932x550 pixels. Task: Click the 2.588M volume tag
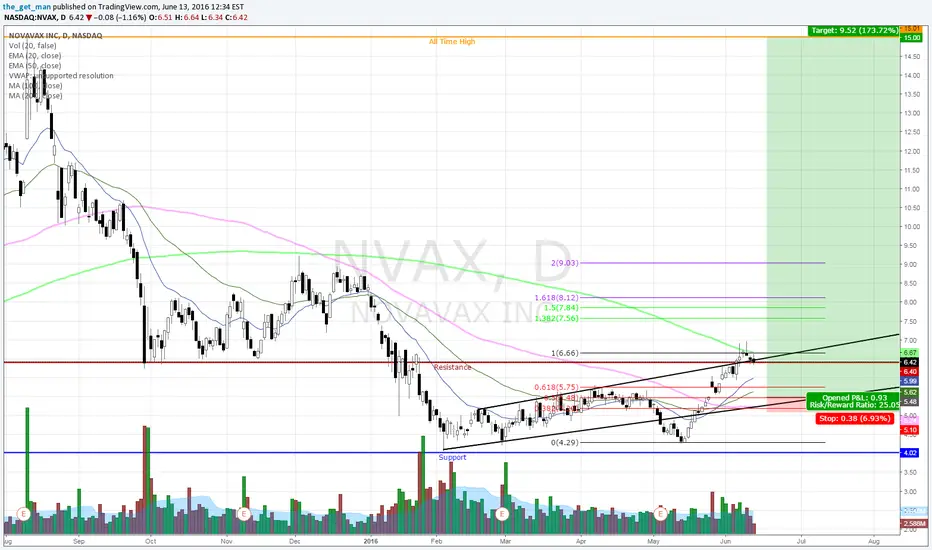point(912,523)
